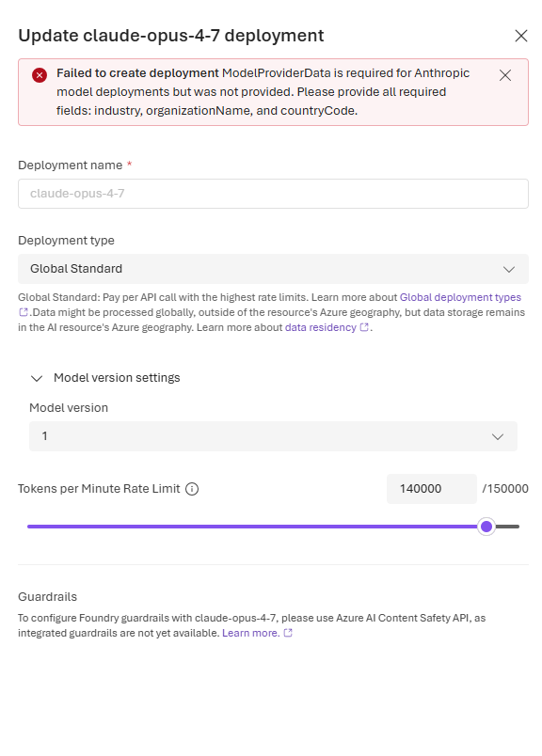Close the Update claude-opus-4-7 deployment dialog
Screen dimensions: 542x756
point(520,36)
